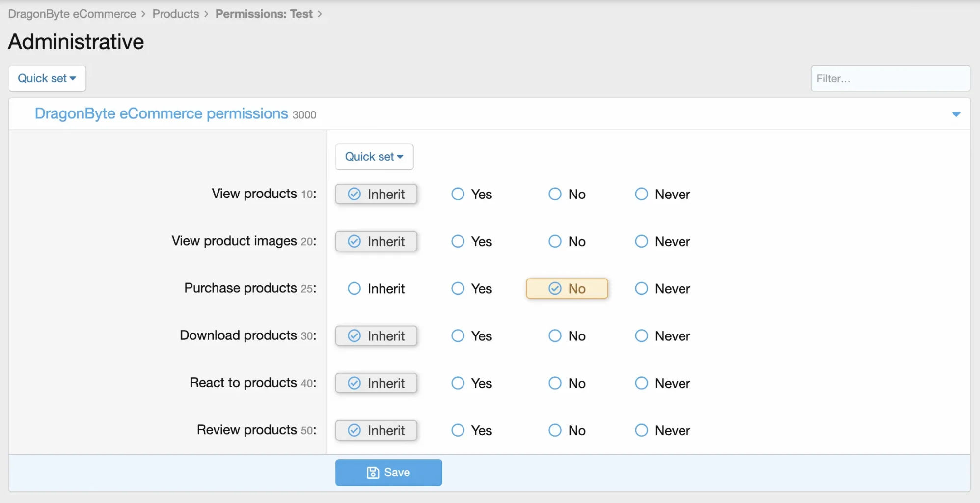Image resolution: width=980 pixels, height=503 pixels.
Task: Select No for Review products
Action: click(567, 430)
